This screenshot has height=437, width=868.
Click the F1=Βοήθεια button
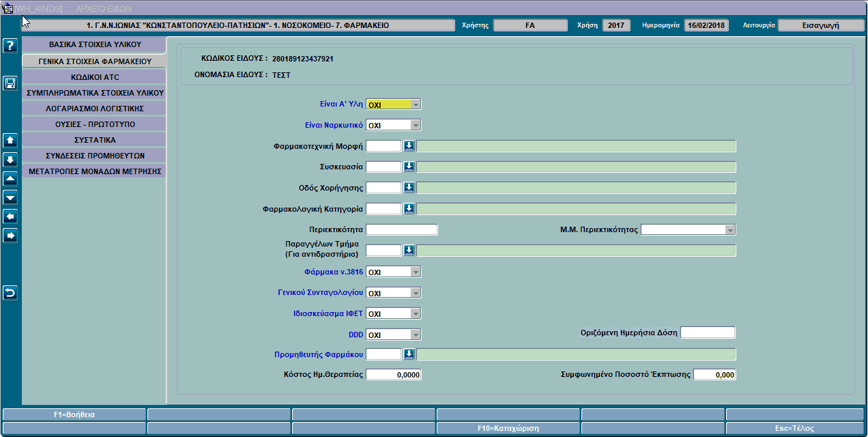74,414
